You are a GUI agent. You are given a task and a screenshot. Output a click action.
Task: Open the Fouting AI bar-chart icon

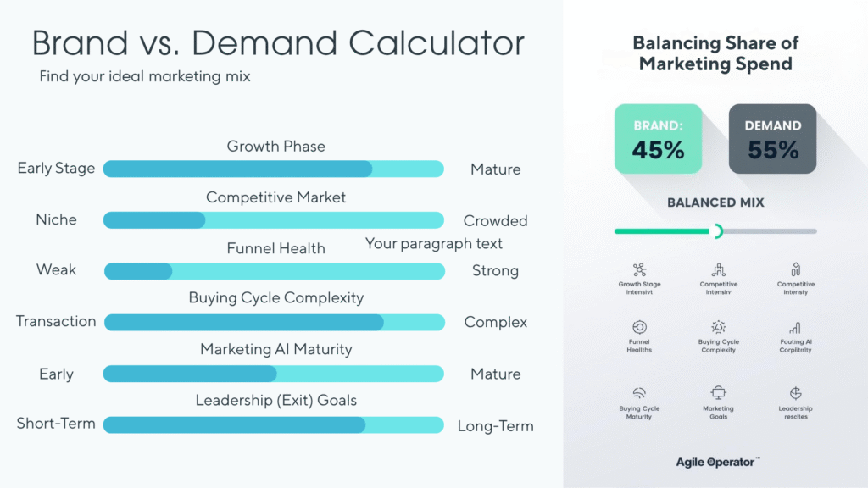(795, 327)
